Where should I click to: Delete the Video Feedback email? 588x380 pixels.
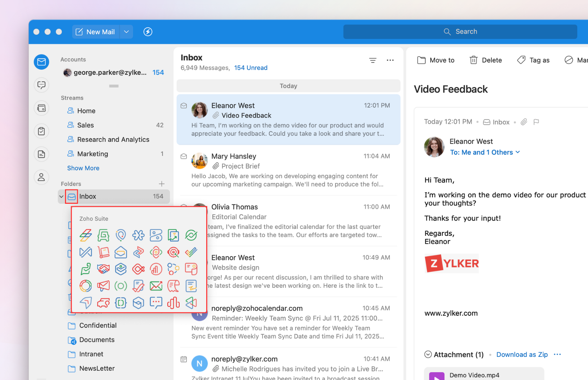tap(486, 60)
